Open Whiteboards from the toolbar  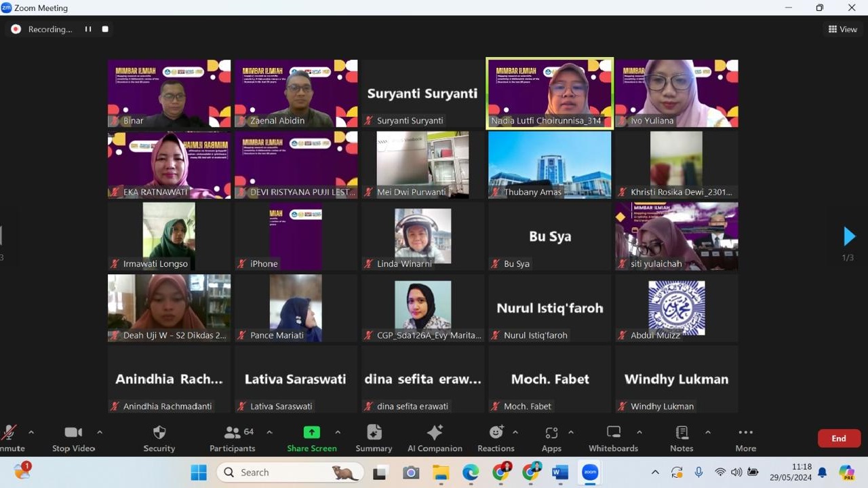point(613,433)
